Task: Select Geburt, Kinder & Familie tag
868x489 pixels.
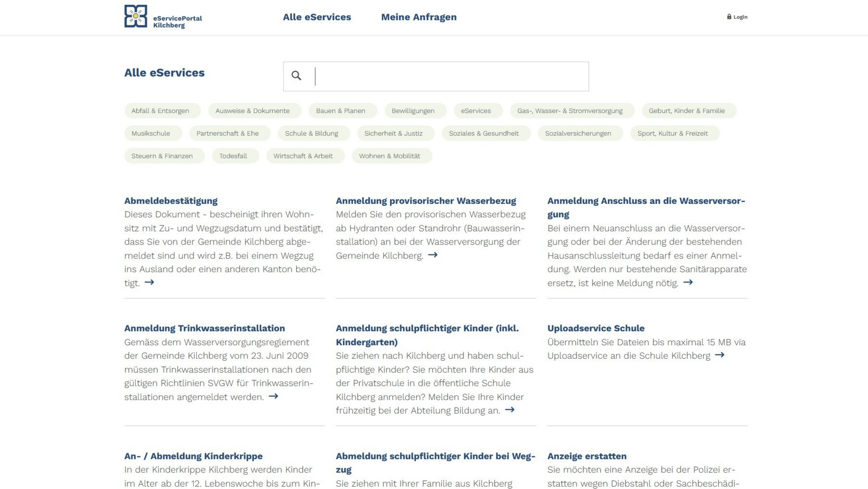Action: point(689,111)
